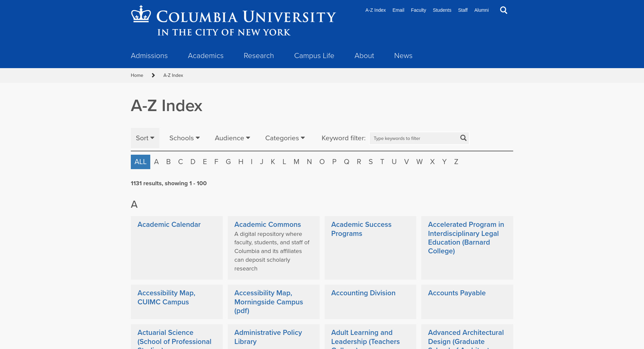Expand the Categories filter dropdown
644x349 pixels.
tap(285, 138)
